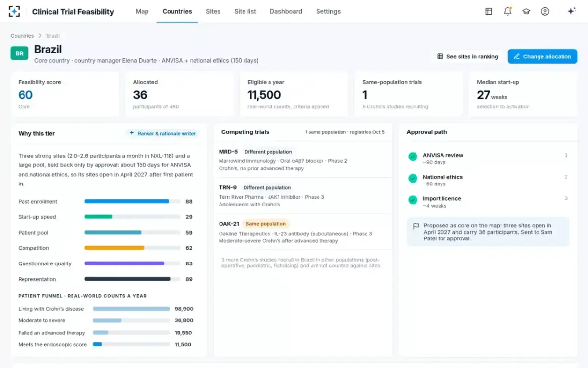The height and width of the screenshot is (368, 588).
Task: Click the "1 same population · registries Oct 5" text
Action: point(344,132)
